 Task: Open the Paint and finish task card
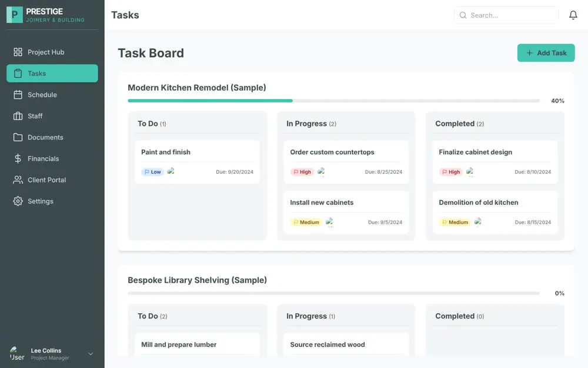[x=197, y=162]
